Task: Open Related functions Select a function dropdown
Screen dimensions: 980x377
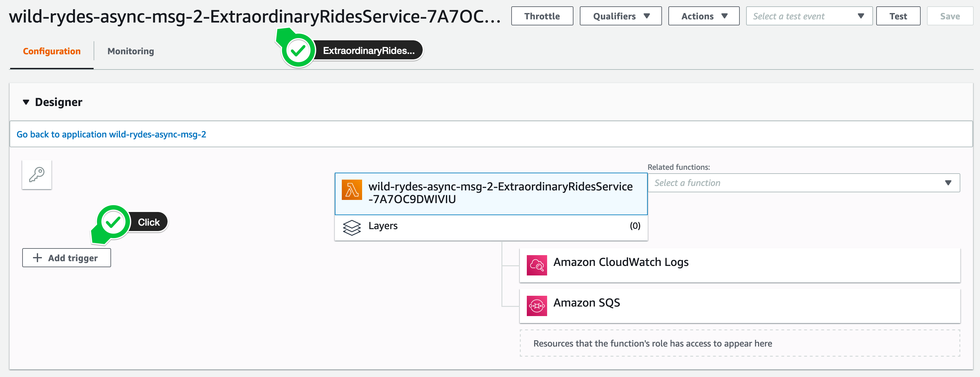Action: click(804, 183)
